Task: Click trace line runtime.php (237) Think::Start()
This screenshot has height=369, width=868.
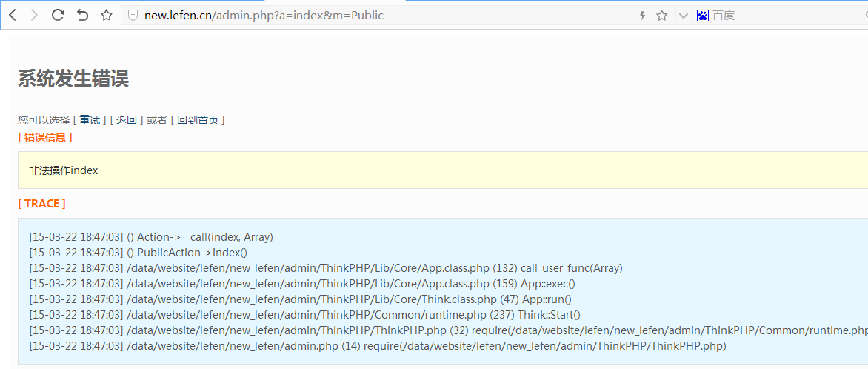Action: (x=304, y=315)
